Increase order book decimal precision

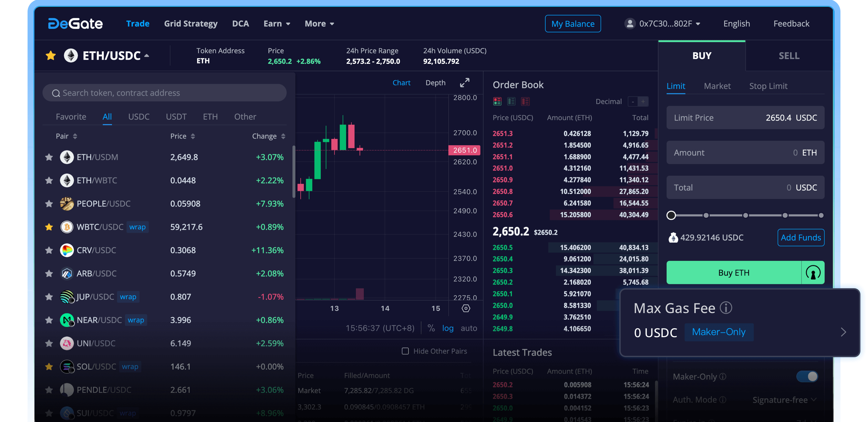pyautogui.click(x=643, y=102)
